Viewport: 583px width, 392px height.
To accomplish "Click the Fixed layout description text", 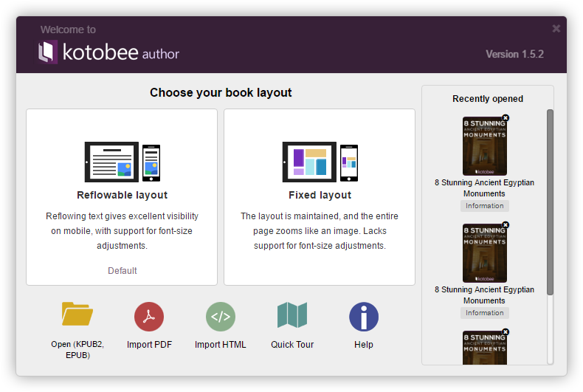I will [320, 230].
